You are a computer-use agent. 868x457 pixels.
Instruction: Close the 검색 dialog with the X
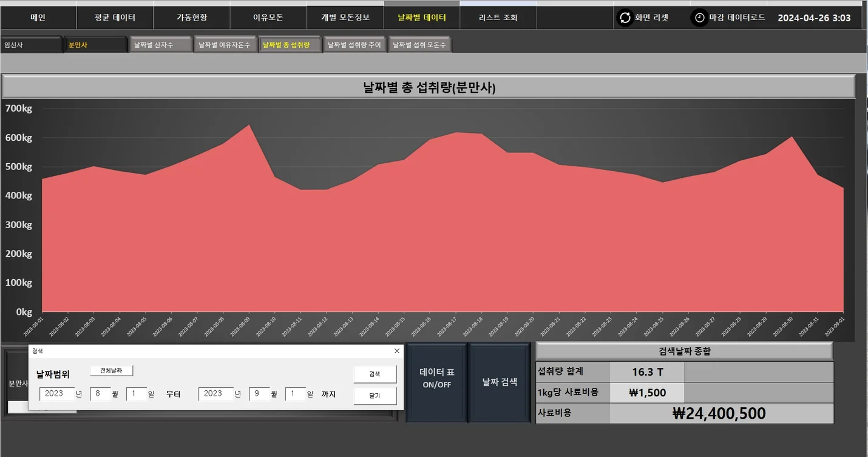click(397, 351)
